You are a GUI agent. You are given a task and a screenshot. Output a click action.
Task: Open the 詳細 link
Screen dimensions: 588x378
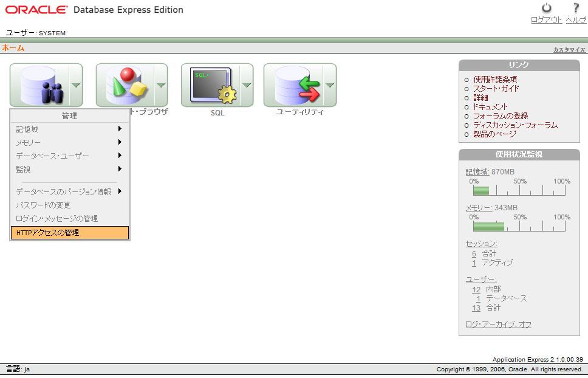click(x=480, y=97)
